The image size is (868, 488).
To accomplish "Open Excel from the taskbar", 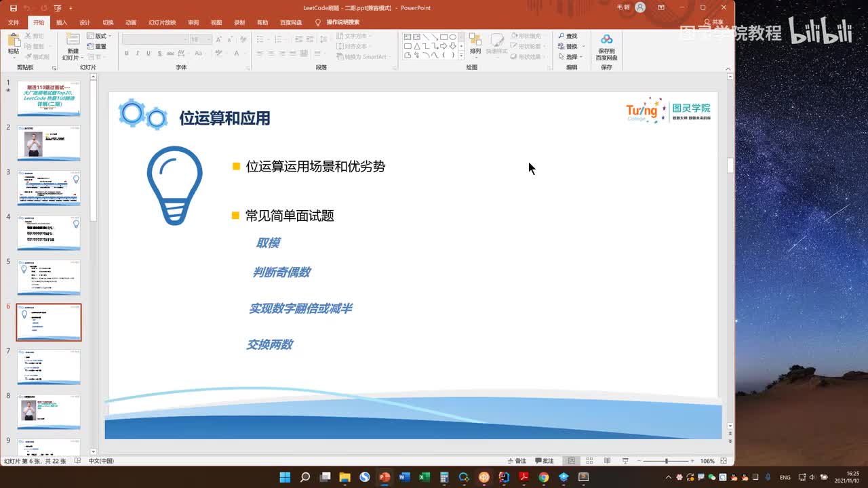I will click(424, 477).
